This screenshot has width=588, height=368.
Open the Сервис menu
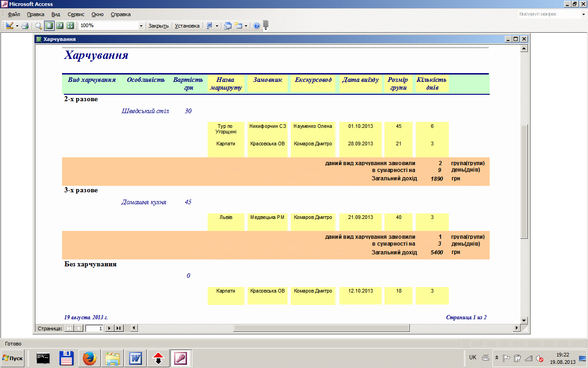(x=76, y=14)
